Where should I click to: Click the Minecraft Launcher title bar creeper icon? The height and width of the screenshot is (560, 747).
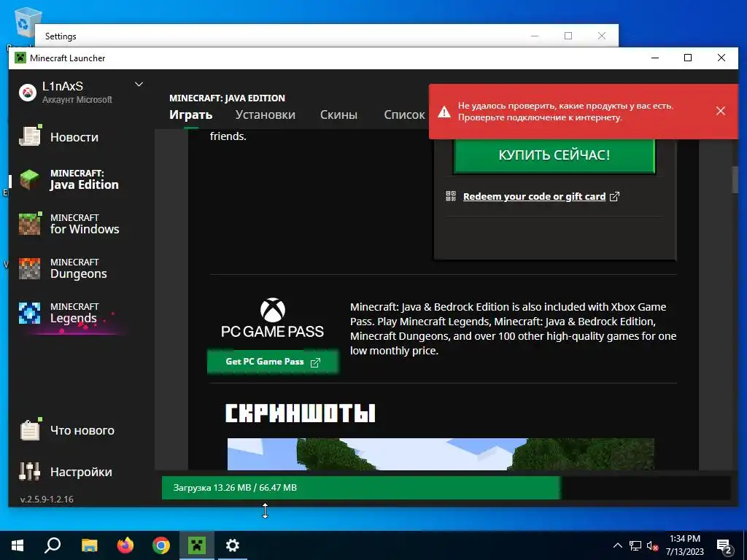coord(20,58)
